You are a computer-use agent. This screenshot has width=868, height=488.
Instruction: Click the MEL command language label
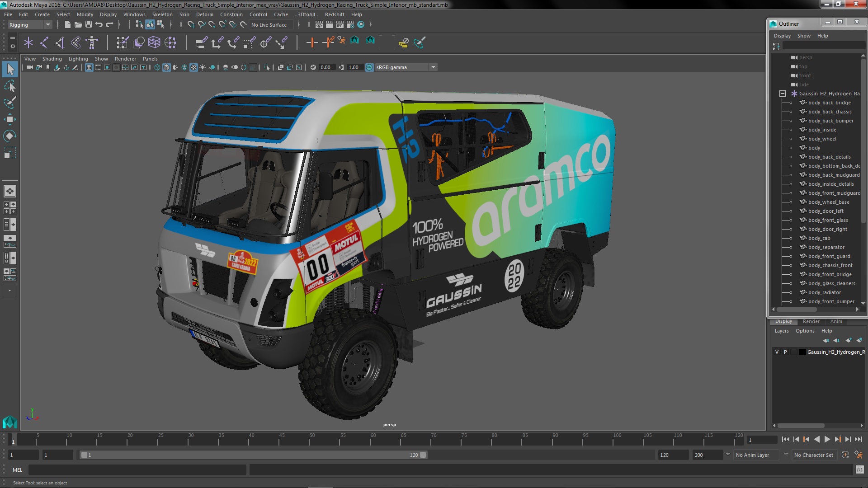pos(17,470)
